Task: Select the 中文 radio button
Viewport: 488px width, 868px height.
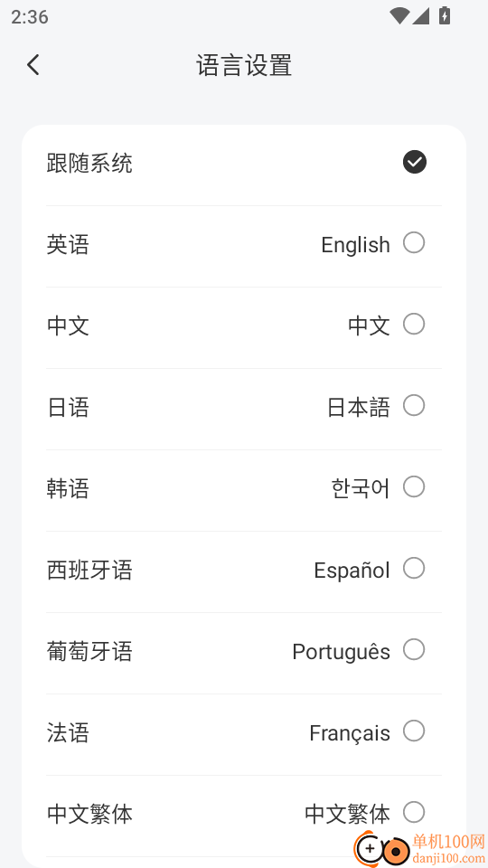Action: [x=414, y=325]
